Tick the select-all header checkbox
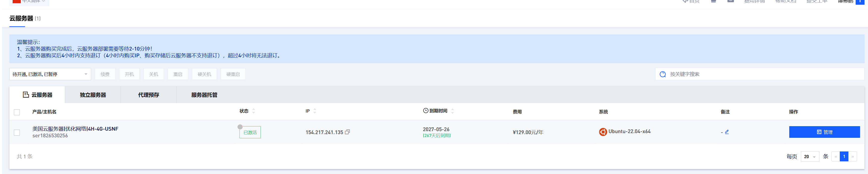The width and height of the screenshot is (868, 174). coord(17,112)
